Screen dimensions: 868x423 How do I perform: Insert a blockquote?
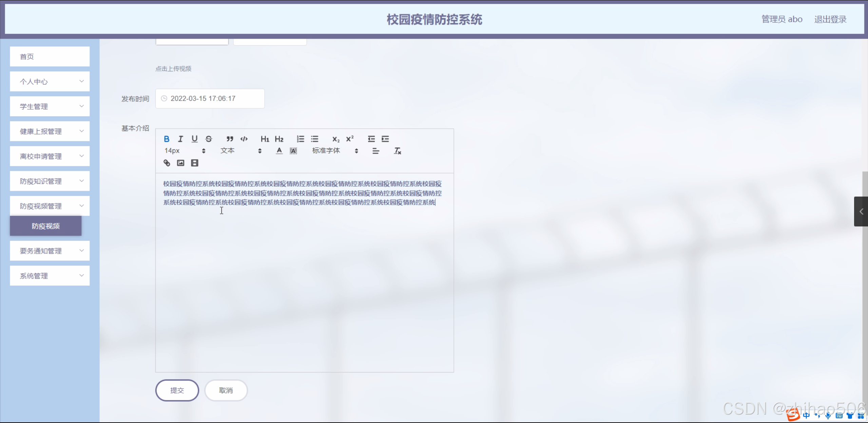tap(230, 139)
